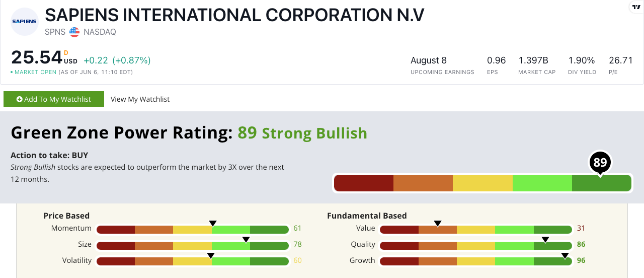The width and height of the screenshot is (644, 278).
Task: Click the delayed data D indicator near the price
Action: pos(66,52)
